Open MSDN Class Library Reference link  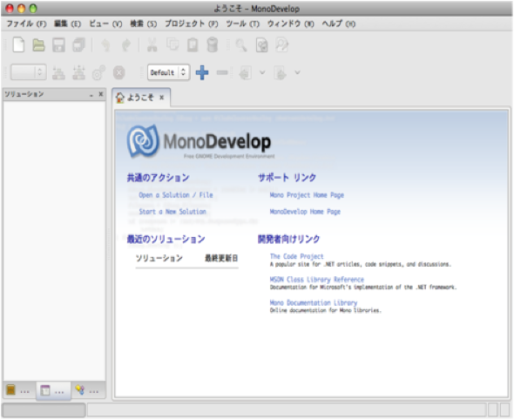[316, 280]
